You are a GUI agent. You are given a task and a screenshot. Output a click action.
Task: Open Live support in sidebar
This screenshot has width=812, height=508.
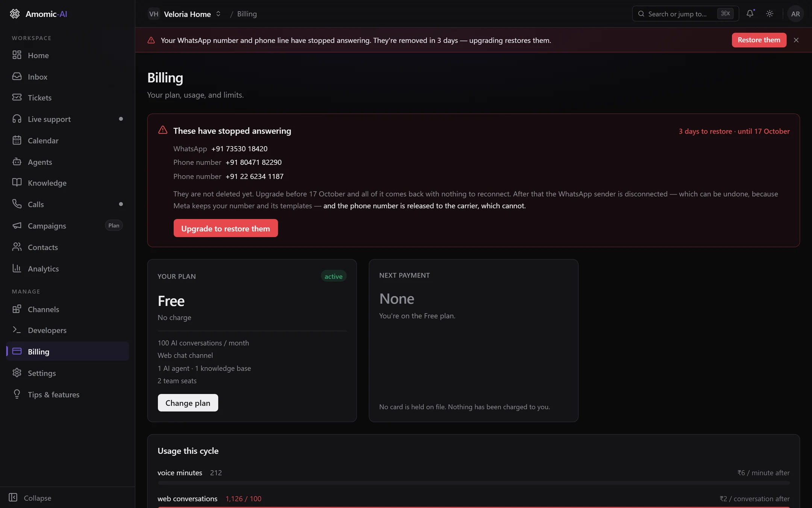click(x=68, y=119)
